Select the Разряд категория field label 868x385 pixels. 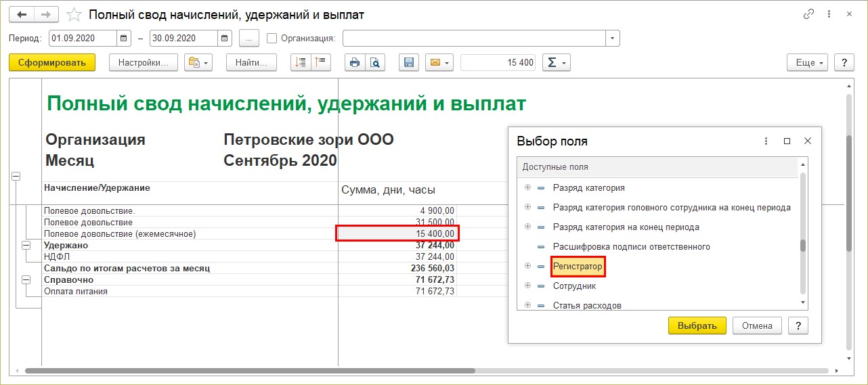[589, 187]
